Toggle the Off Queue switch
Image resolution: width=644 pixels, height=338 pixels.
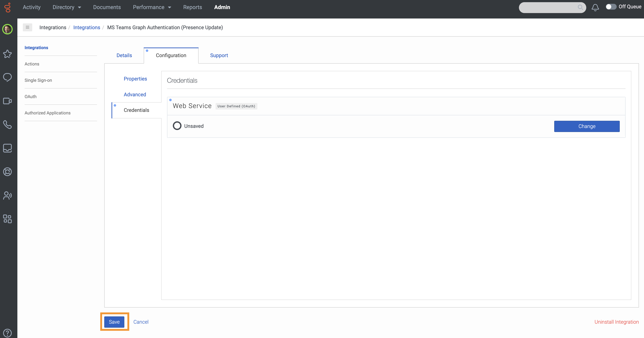[611, 7]
